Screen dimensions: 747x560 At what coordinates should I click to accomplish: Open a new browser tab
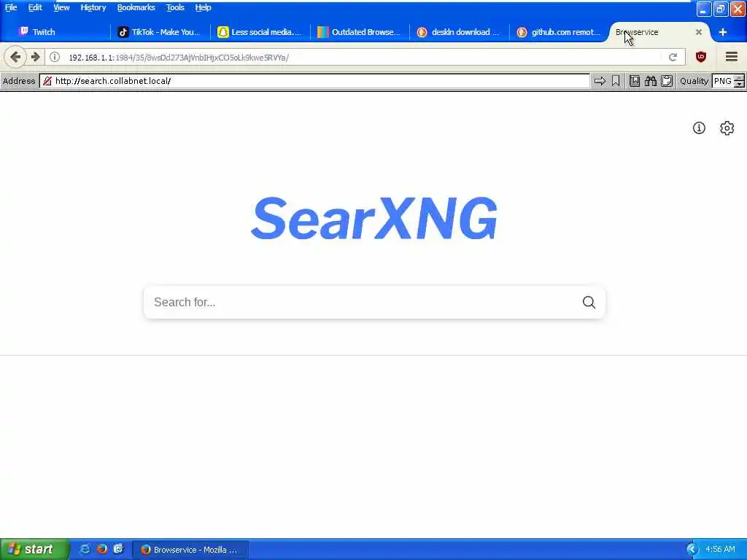pyautogui.click(x=723, y=32)
